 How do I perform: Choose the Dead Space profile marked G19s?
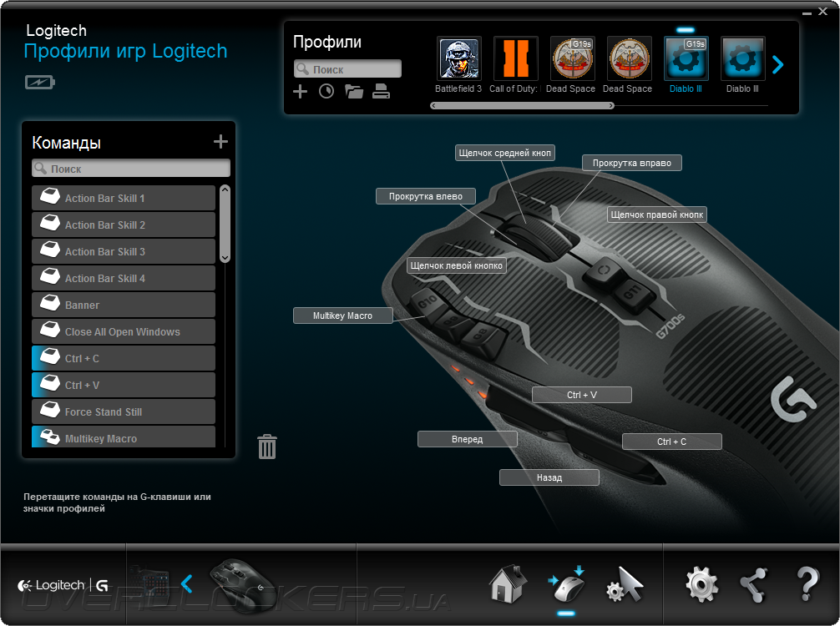pos(572,58)
